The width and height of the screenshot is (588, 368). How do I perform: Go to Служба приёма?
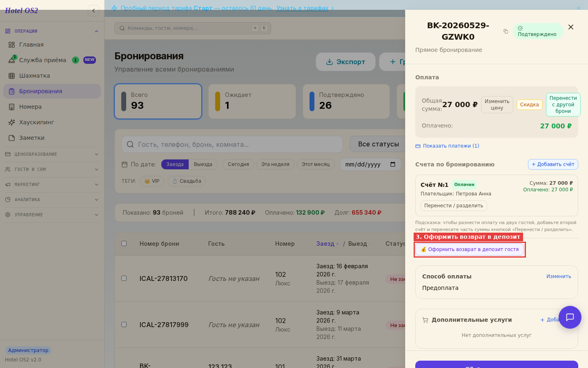[52, 60]
